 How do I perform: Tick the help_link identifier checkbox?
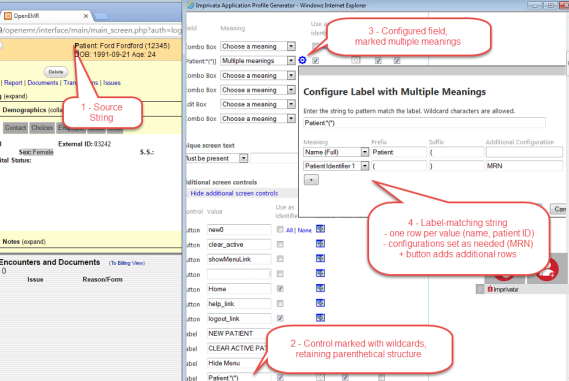[280, 304]
